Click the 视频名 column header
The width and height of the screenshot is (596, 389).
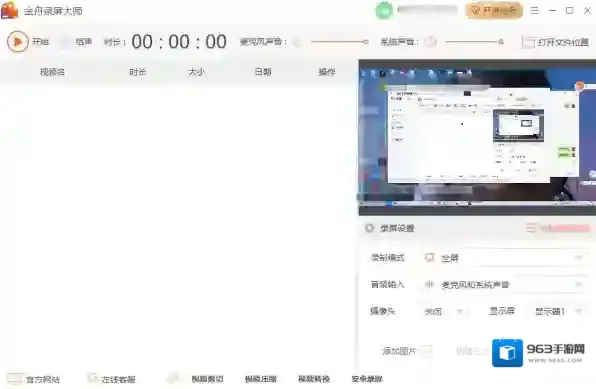(52, 72)
